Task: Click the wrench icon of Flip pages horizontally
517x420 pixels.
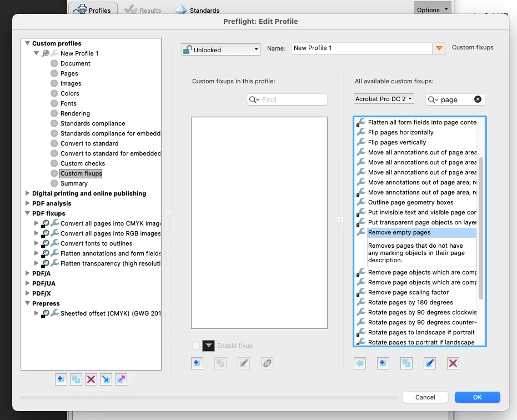Action: 361,132
